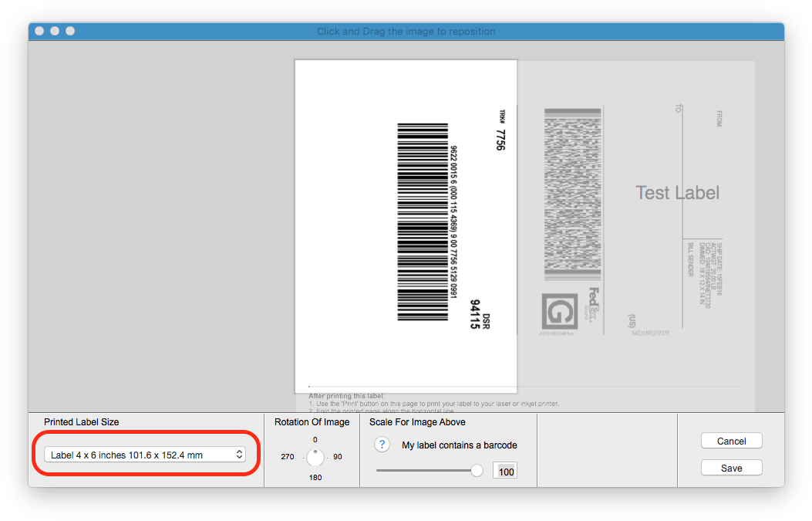Close the window using the first titlebar button
The image size is (812, 521).
[x=39, y=31]
